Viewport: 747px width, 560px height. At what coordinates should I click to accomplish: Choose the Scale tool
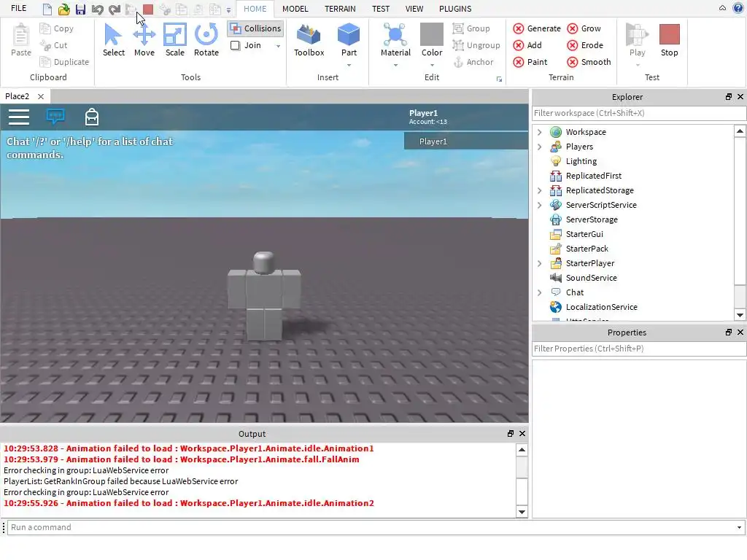tap(175, 40)
